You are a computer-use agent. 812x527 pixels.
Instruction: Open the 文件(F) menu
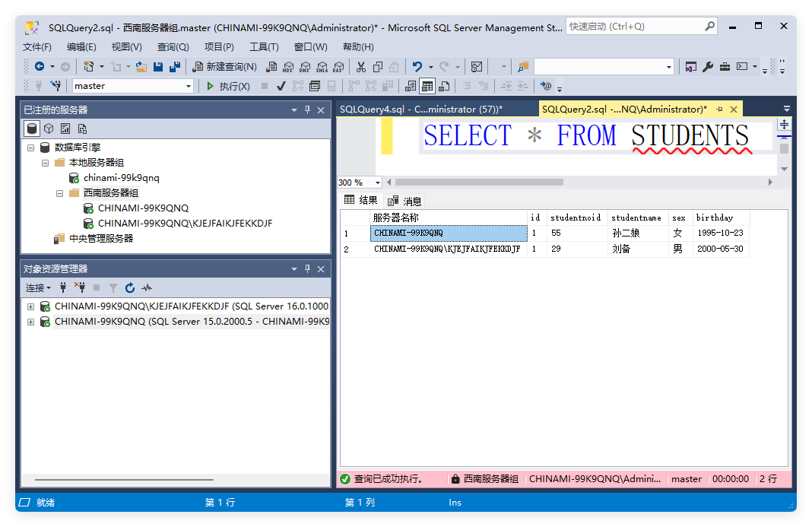coord(37,47)
